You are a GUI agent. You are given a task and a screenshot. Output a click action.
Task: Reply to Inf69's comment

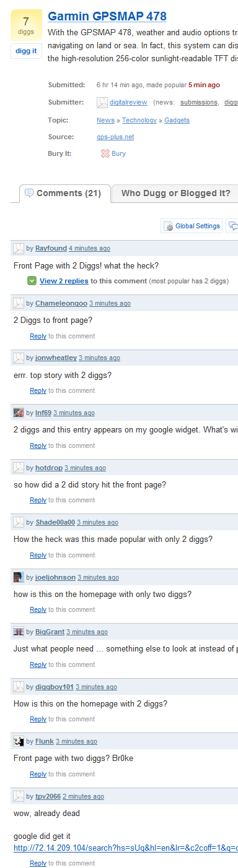[38, 445]
